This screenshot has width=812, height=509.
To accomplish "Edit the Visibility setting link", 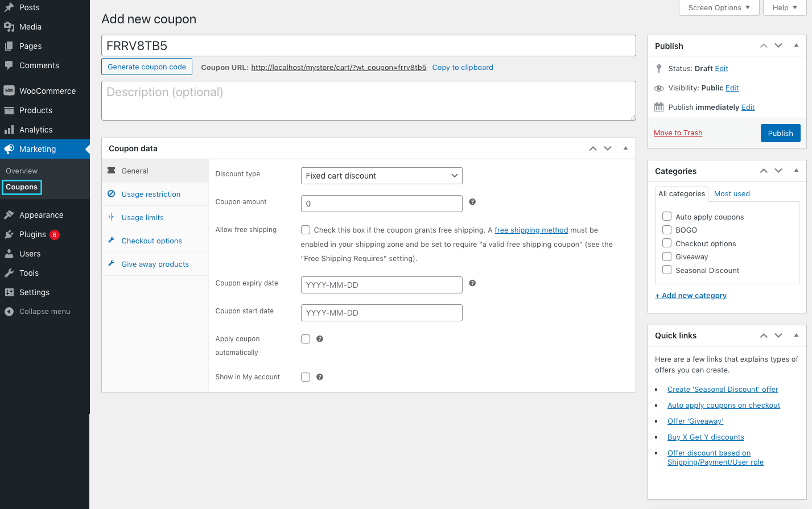I will [732, 88].
